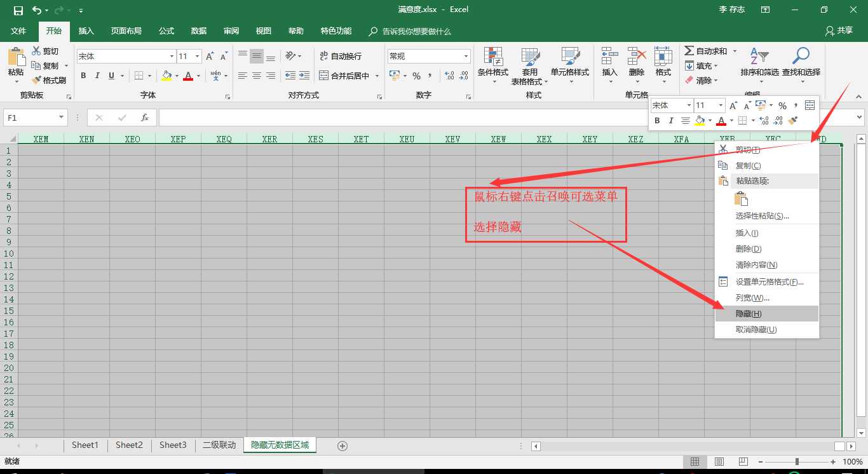Switch to the 公式 Formulas tab
Image resolution: width=868 pixels, height=474 pixels.
click(166, 30)
